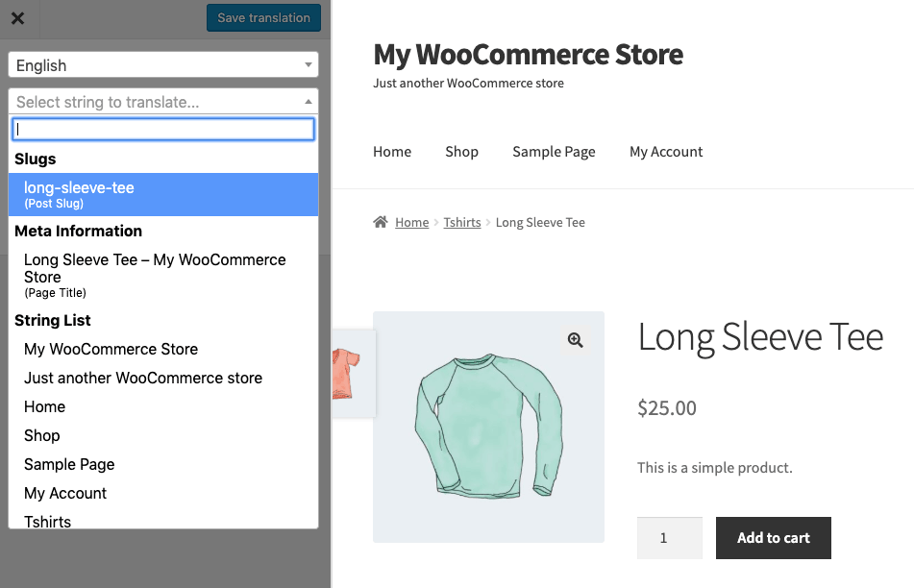Choose the Long Sleeve Tee page title option
Viewport: 914px width, 588px height.
coord(163,275)
